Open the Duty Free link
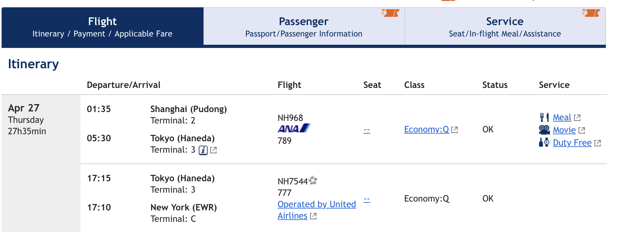The image size is (644, 232). 572,143
